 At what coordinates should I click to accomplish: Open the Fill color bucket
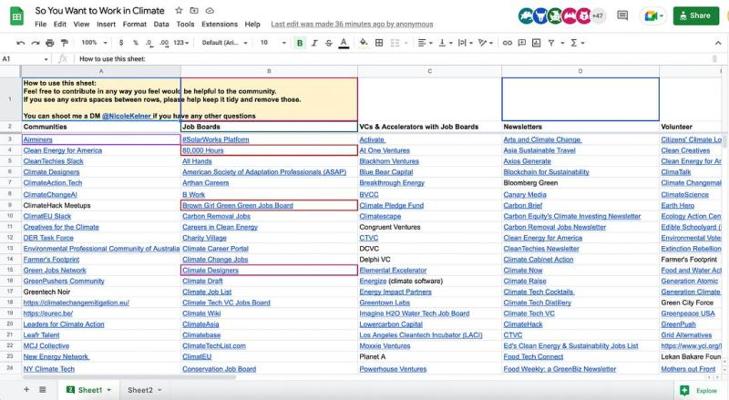pyautogui.click(x=364, y=43)
